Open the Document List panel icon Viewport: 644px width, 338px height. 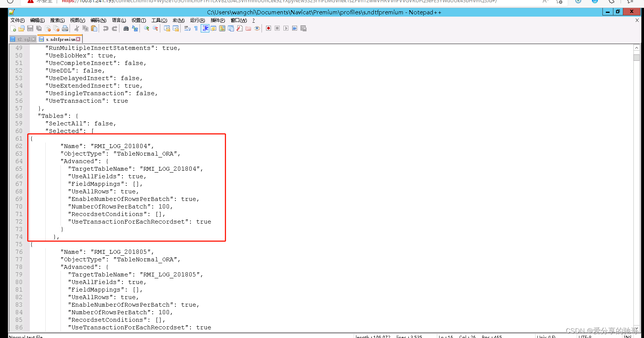(x=231, y=28)
